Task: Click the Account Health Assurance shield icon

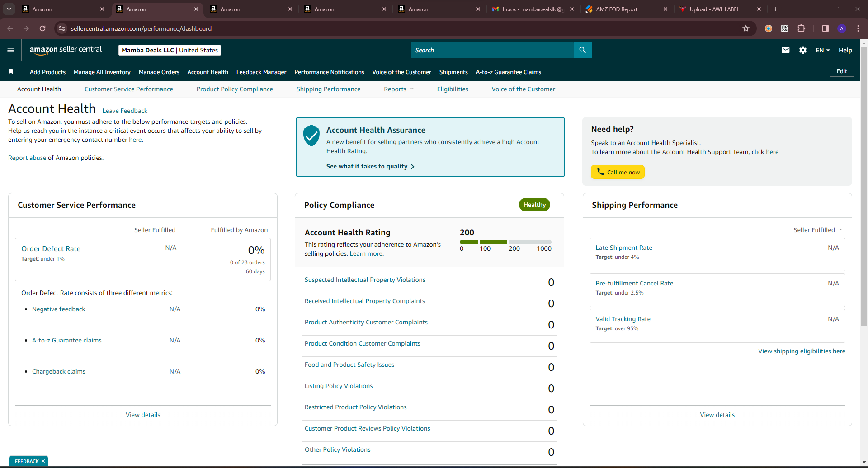Action: point(311,136)
